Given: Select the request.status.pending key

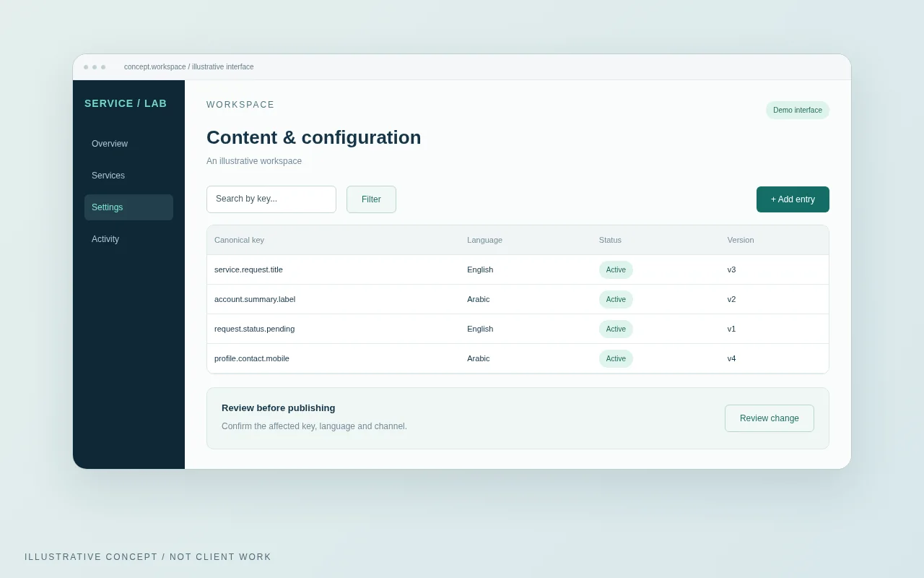Looking at the screenshot, I should tap(254, 329).
